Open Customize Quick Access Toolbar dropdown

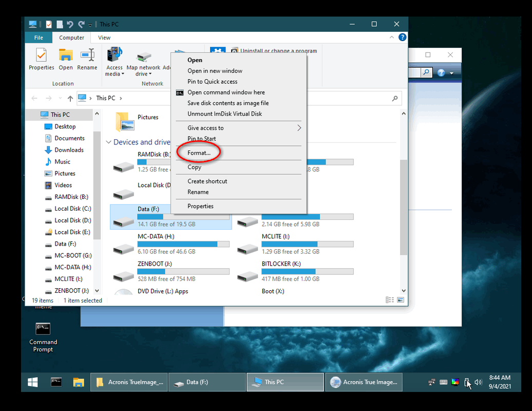(x=90, y=25)
